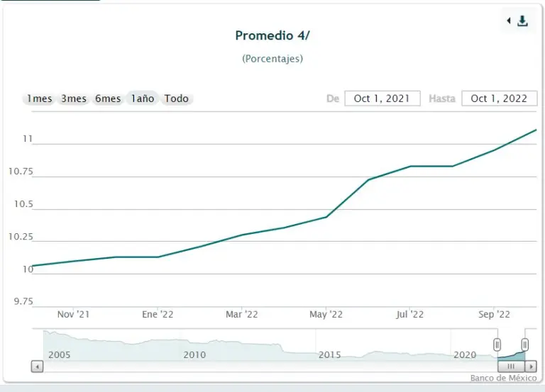Select the 1mes range button

point(40,99)
